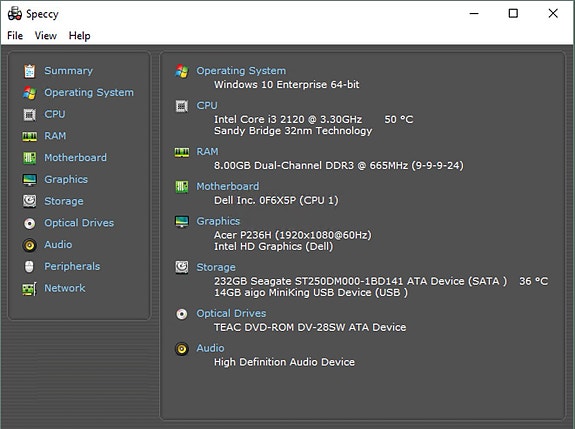Go to the Graphics section in sidebar
This screenshot has width=575, height=429.
pyautogui.click(x=66, y=179)
